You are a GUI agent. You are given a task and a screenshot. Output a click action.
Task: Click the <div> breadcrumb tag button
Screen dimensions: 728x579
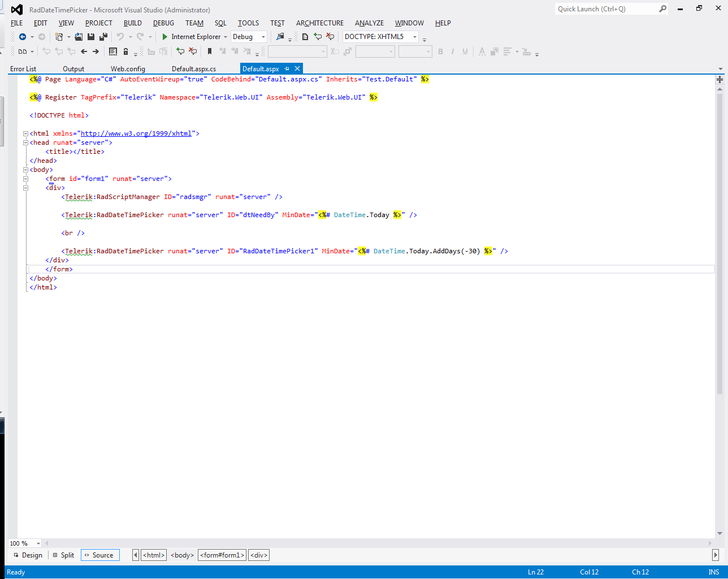[x=259, y=555]
